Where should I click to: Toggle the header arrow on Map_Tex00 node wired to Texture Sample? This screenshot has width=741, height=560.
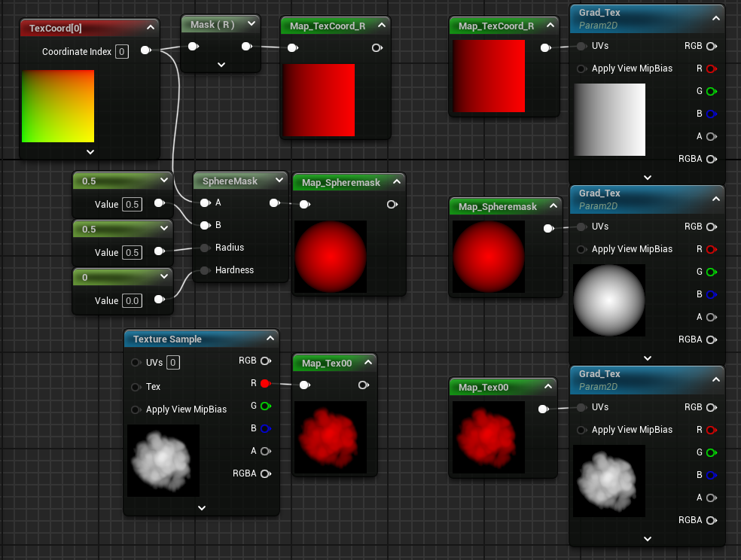point(368,363)
